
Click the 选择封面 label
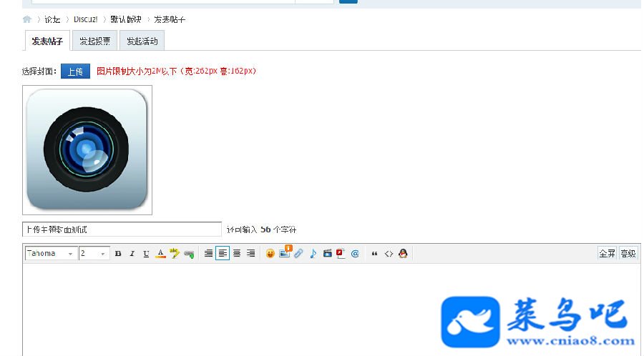(39, 71)
